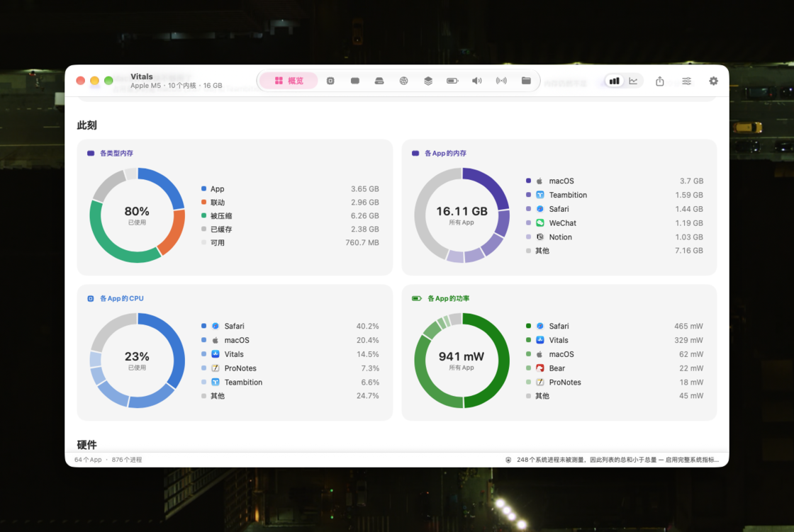Switch to bar chart view mode
The width and height of the screenshot is (794, 532).
pyautogui.click(x=614, y=81)
